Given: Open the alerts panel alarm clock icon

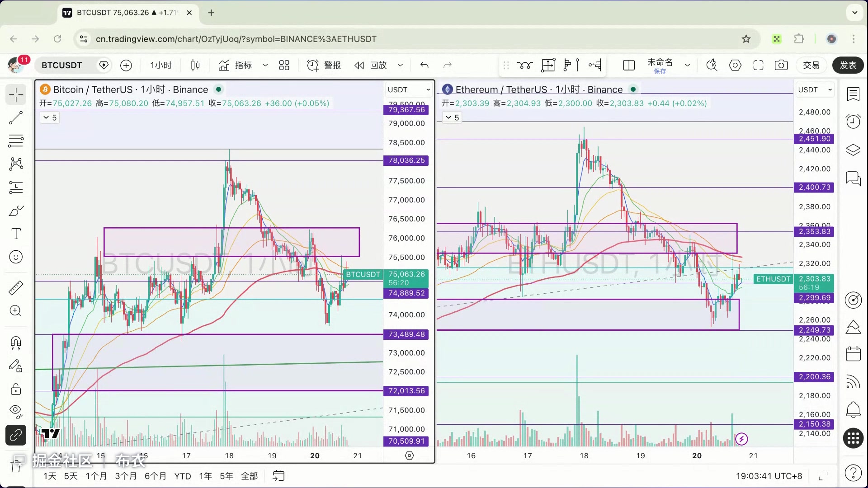Looking at the screenshot, I should [853, 121].
